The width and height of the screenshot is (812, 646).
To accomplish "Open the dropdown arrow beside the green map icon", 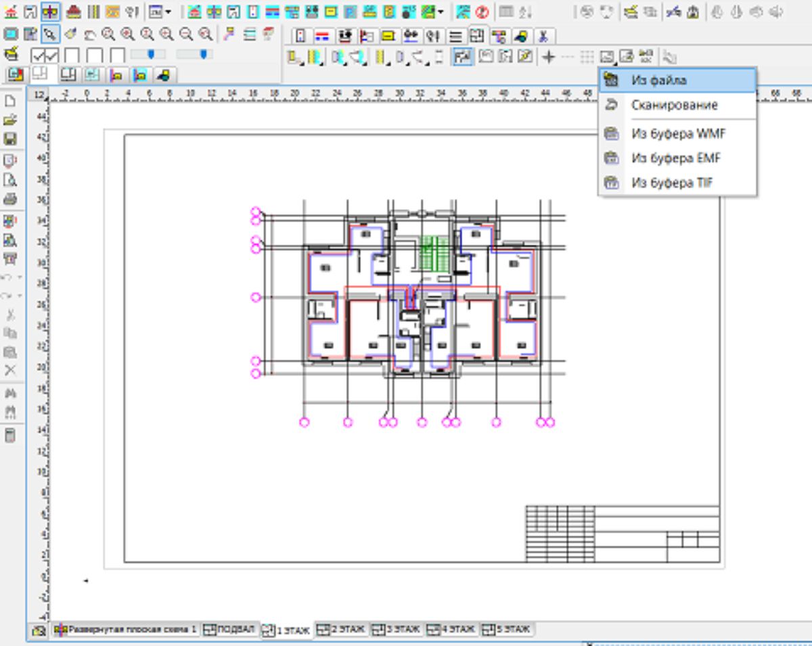I will 441,12.
